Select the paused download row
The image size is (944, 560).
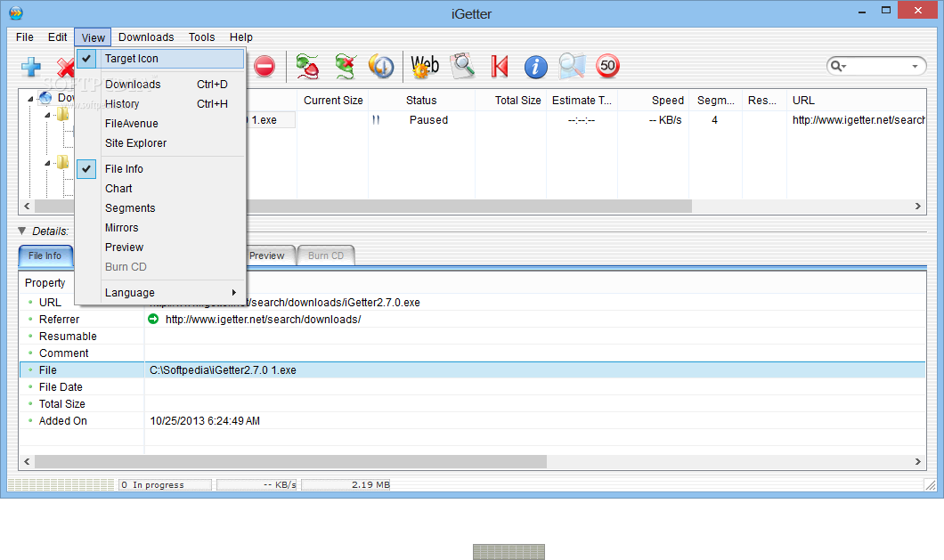click(587, 120)
